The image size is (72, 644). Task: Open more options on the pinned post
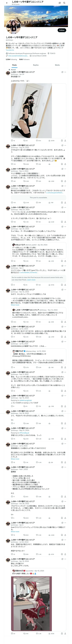(65, 72)
